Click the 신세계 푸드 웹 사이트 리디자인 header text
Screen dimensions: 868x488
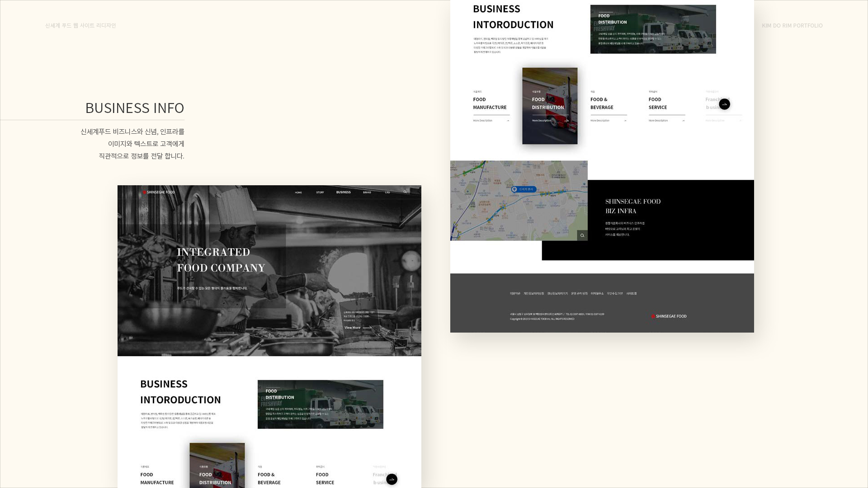pyautogui.click(x=80, y=26)
